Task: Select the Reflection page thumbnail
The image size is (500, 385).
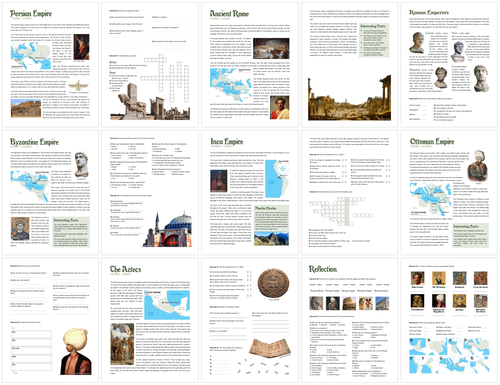Action: click(x=349, y=320)
